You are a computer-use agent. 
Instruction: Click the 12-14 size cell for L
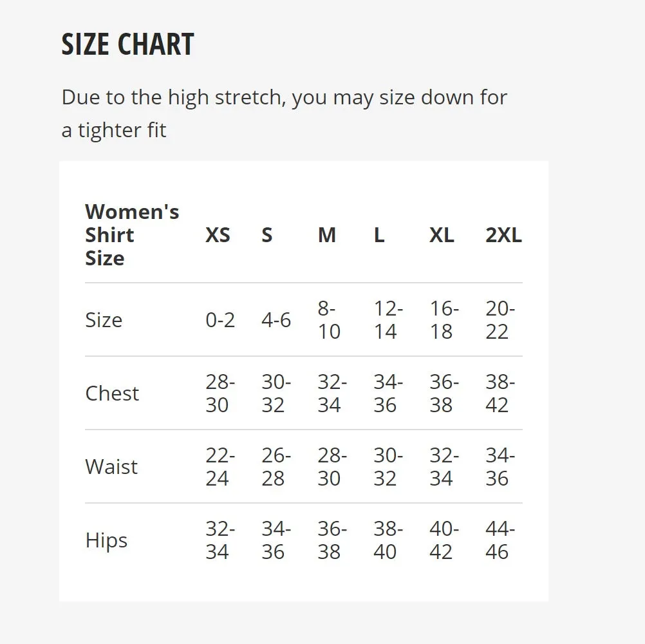tap(388, 320)
